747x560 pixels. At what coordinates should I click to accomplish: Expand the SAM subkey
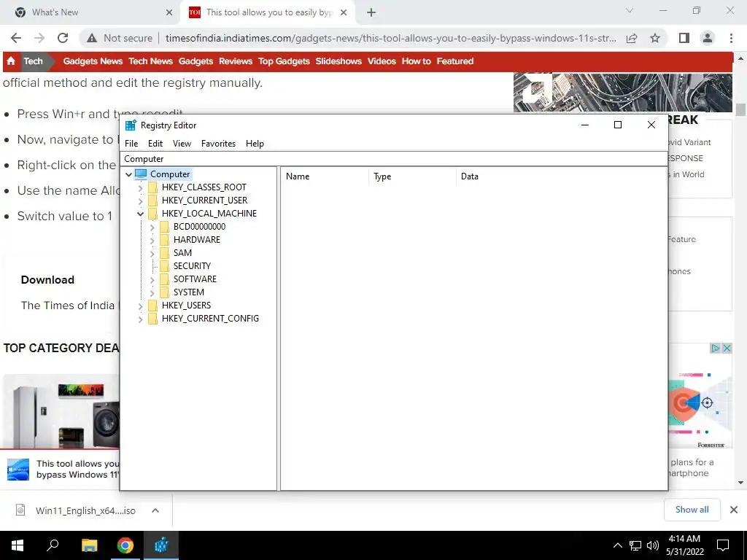point(152,253)
